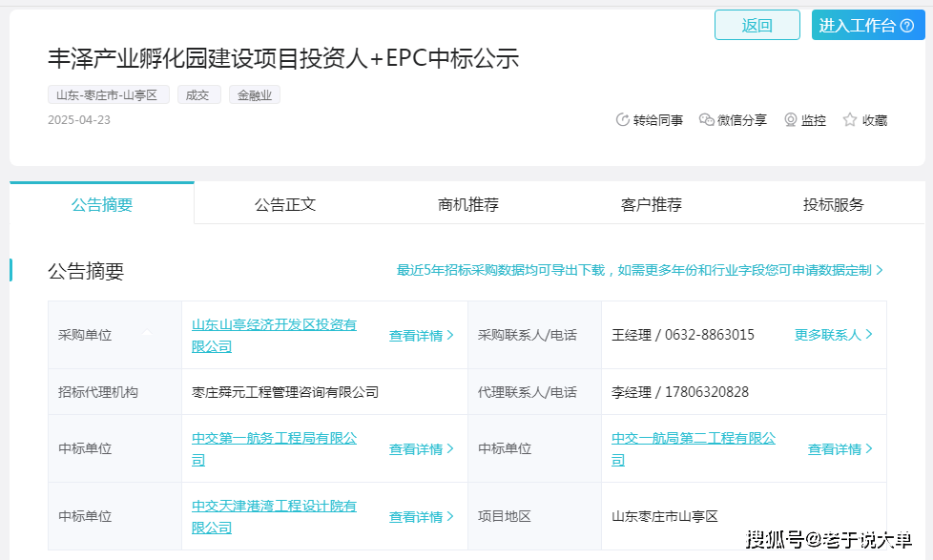The height and width of the screenshot is (560, 933).
Task: Click the 微信分享 WeChat icon
Action: (x=706, y=120)
